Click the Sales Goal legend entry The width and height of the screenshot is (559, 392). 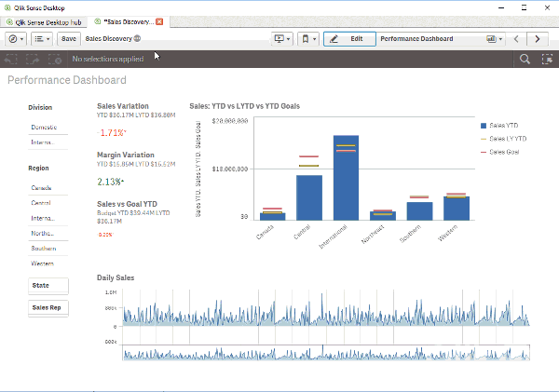[499, 152]
